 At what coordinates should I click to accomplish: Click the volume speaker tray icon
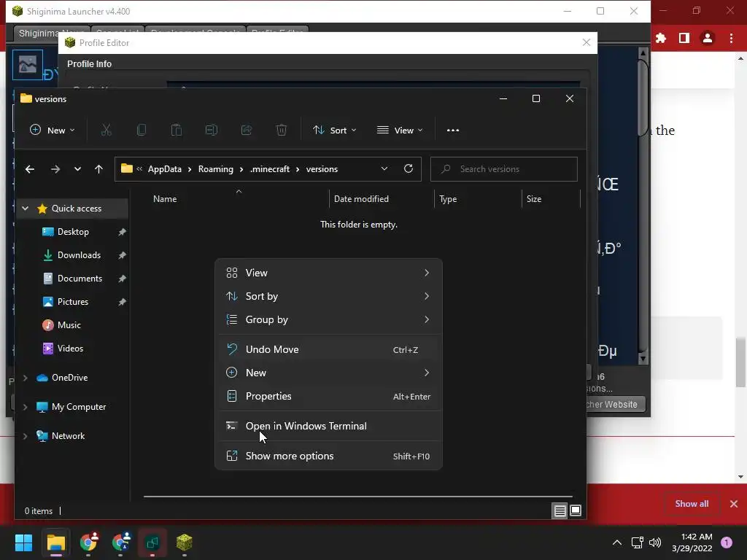pos(655,542)
